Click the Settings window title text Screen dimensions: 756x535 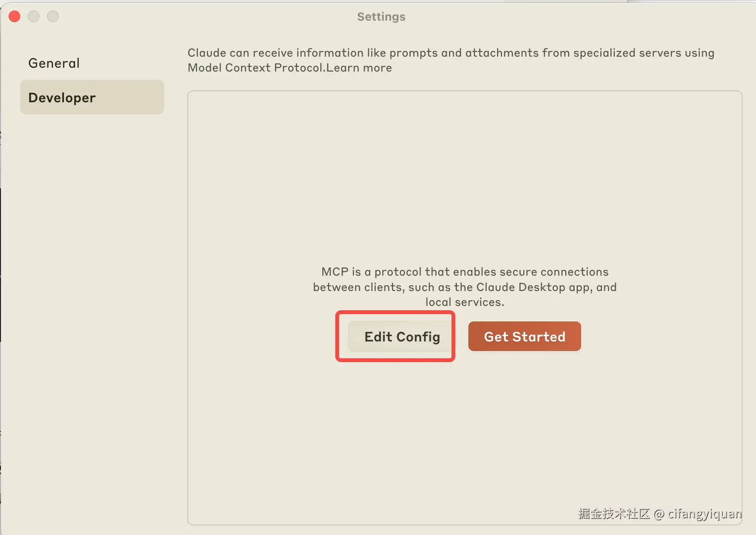tap(381, 17)
